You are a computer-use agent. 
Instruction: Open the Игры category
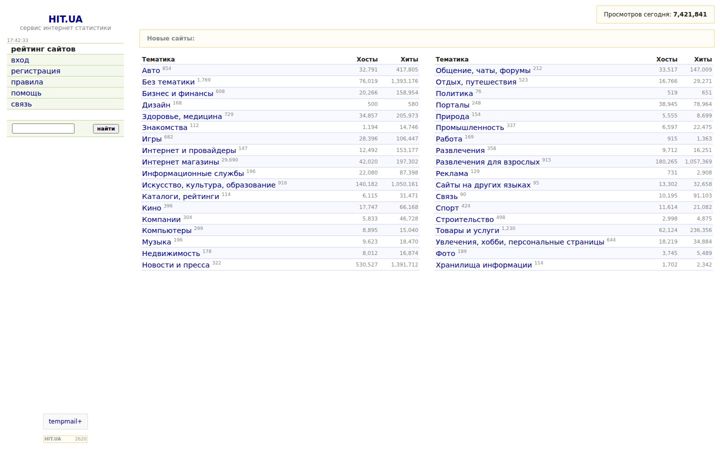click(x=152, y=139)
